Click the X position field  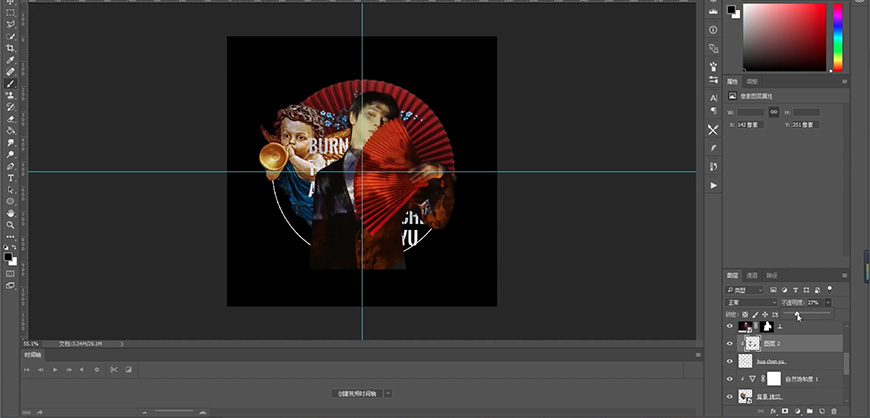[750, 125]
